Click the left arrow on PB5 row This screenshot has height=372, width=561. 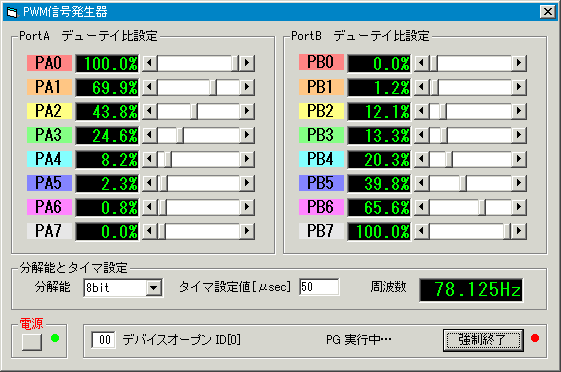tap(421, 183)
